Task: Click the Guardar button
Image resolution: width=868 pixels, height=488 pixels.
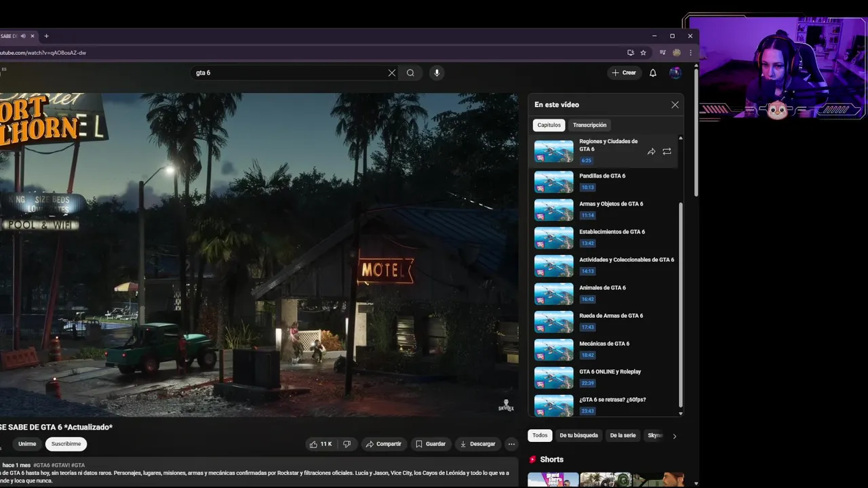Action: pos(431,444)
